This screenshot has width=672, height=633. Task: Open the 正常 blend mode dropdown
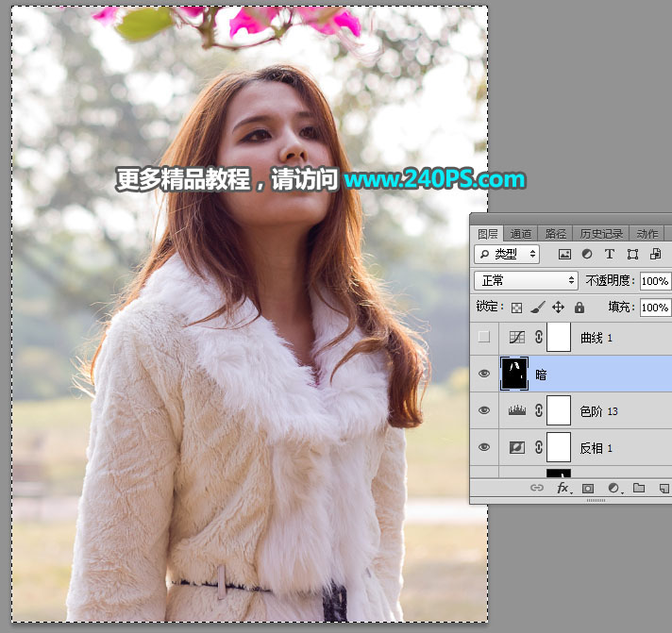click(525, 281)
